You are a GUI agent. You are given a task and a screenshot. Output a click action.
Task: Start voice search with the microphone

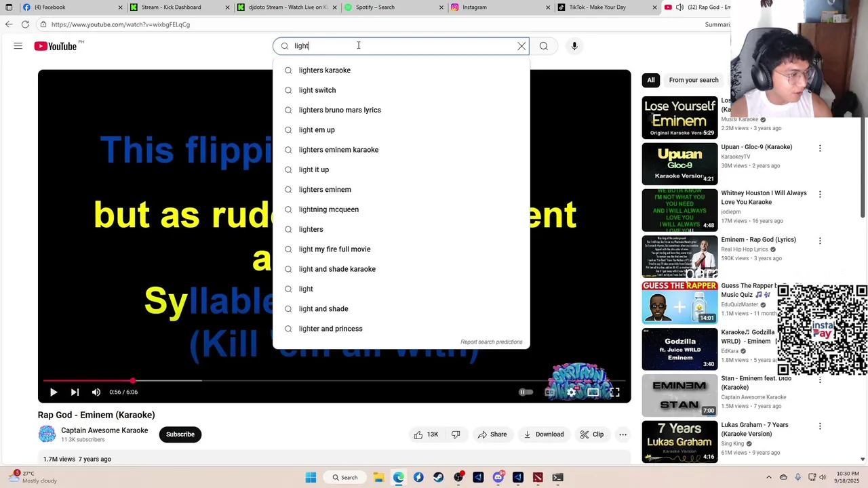(574, 46)
